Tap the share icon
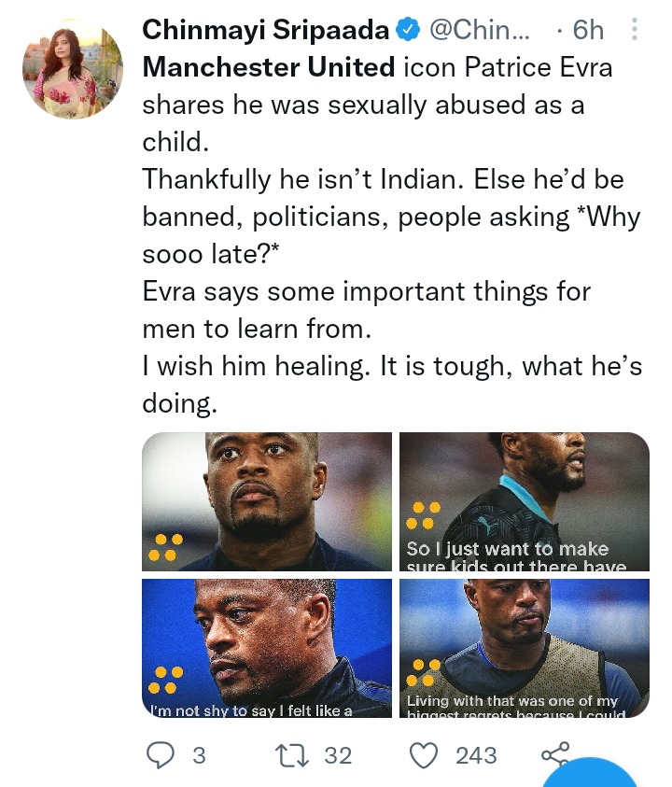Image resolution: width=672 pixels, height=787 pixels. click(555, 753)
